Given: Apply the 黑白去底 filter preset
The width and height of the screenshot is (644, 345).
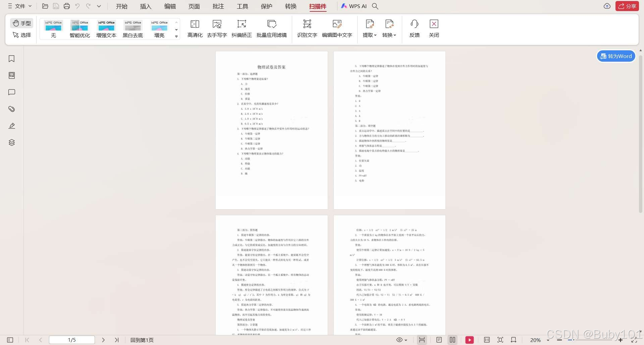Looking at the screenshot, I should [133, 29].
